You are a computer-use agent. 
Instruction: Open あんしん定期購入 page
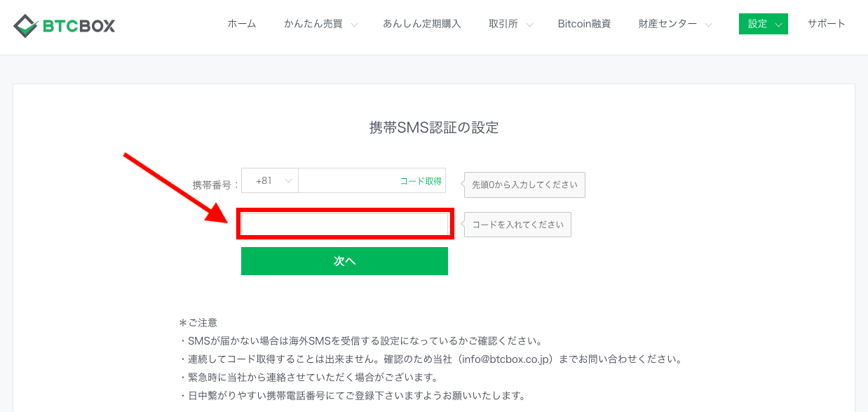(x=422, y=24)
